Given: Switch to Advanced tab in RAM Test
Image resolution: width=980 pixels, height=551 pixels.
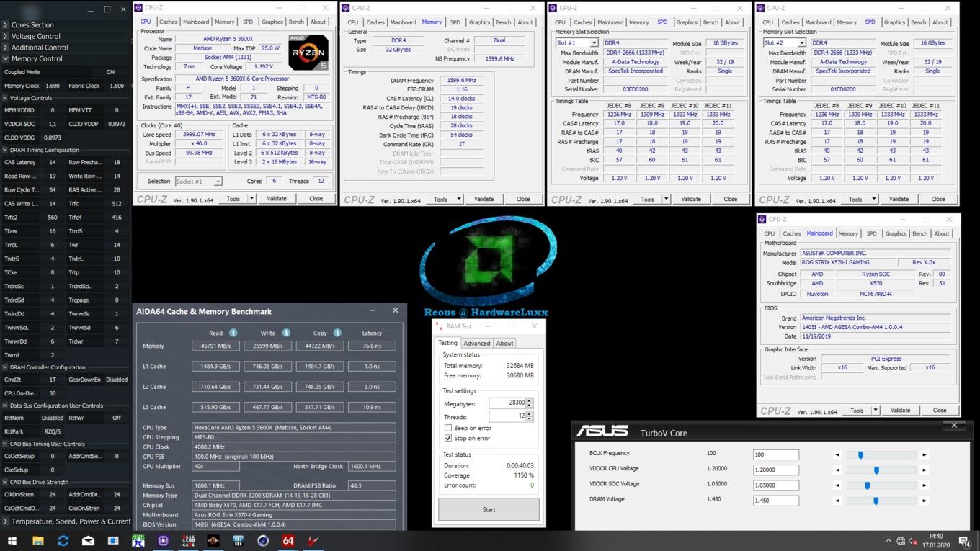Looking at the screenshot, I should point(476,343).
